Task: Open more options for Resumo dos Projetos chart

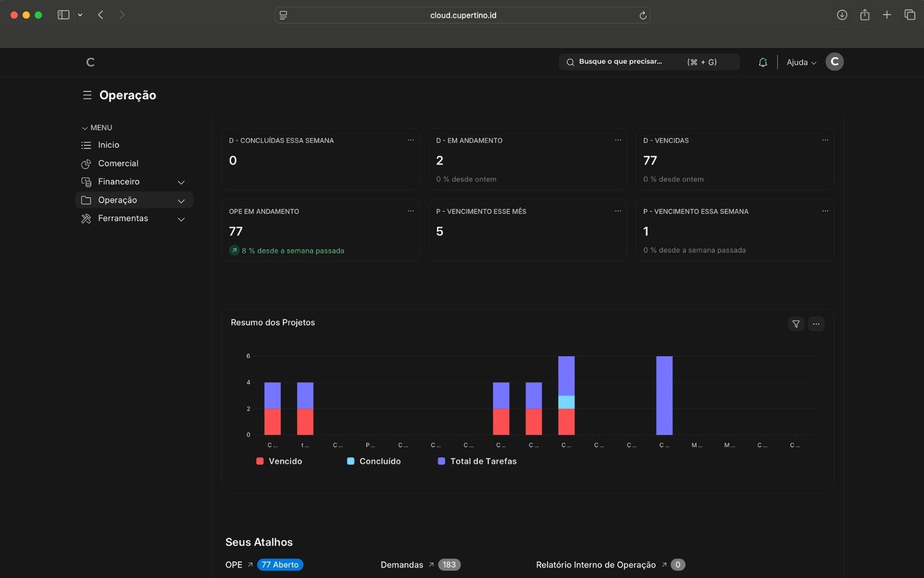Action: (816, 324)
